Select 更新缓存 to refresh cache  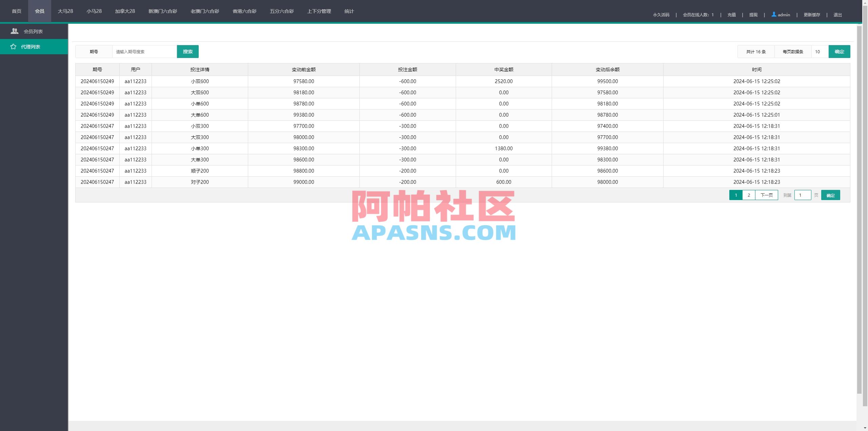(x=811, y=15)
